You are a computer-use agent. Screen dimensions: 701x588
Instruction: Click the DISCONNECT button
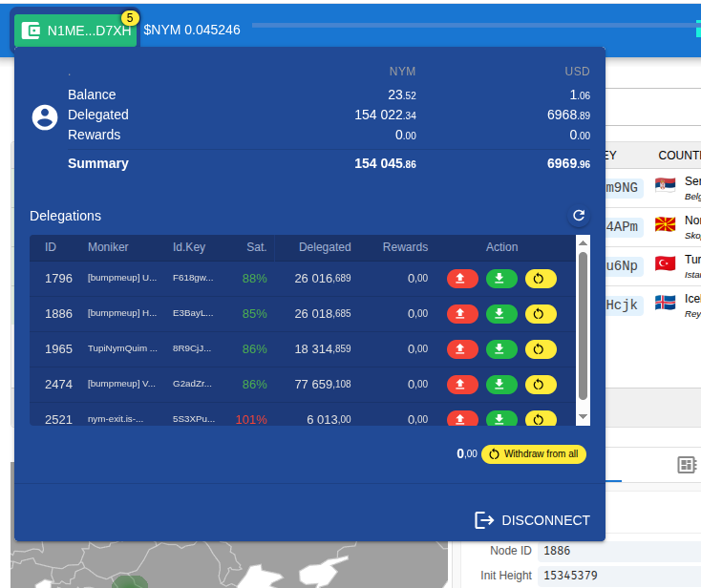(x=533, y=520)
